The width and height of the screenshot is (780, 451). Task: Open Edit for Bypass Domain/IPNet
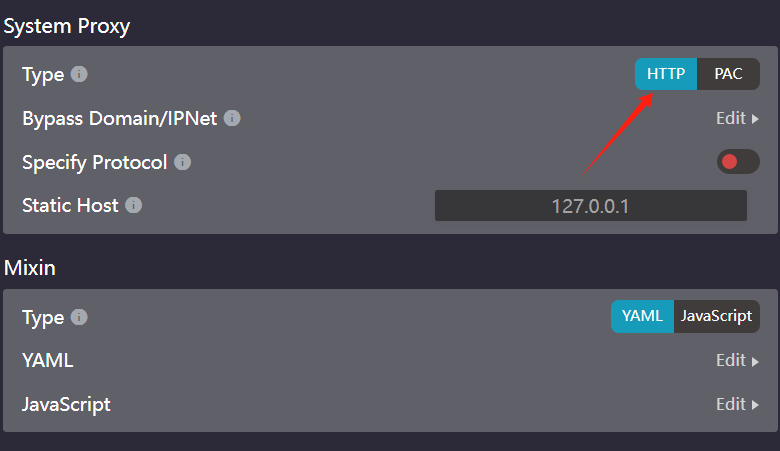tap(737, 118)
